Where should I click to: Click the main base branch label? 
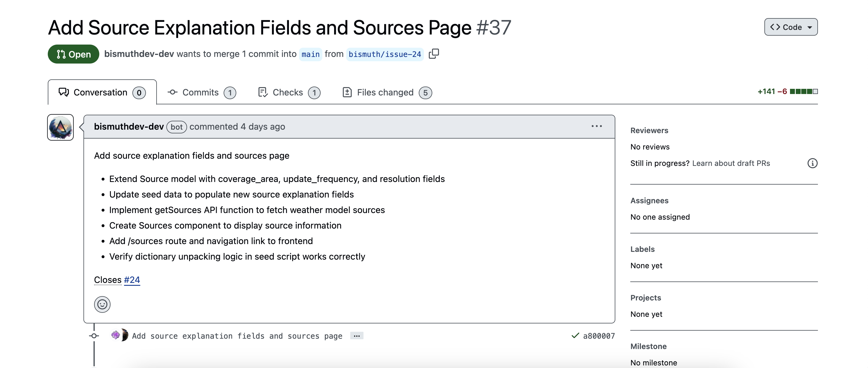point(310,54)
